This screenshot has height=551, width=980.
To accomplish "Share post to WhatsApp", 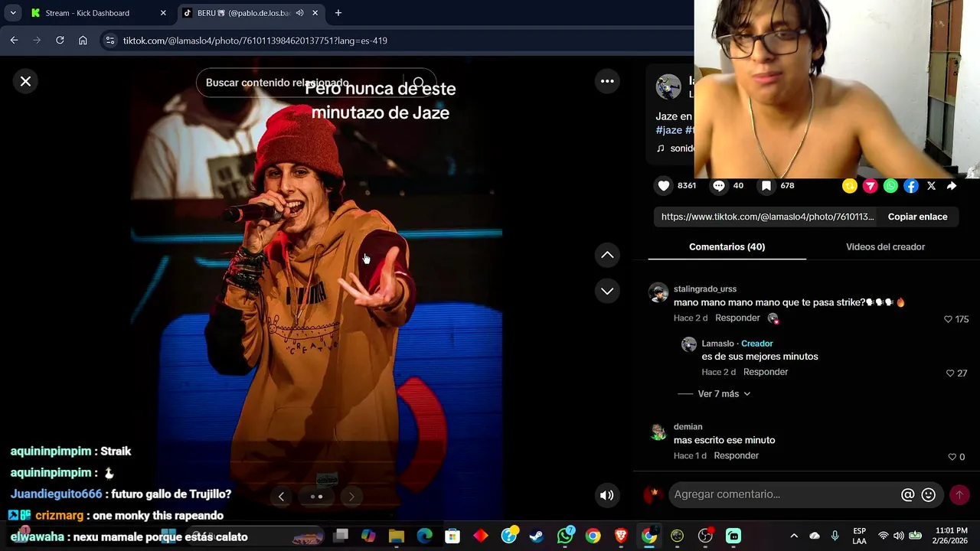I will coord(890,186).
